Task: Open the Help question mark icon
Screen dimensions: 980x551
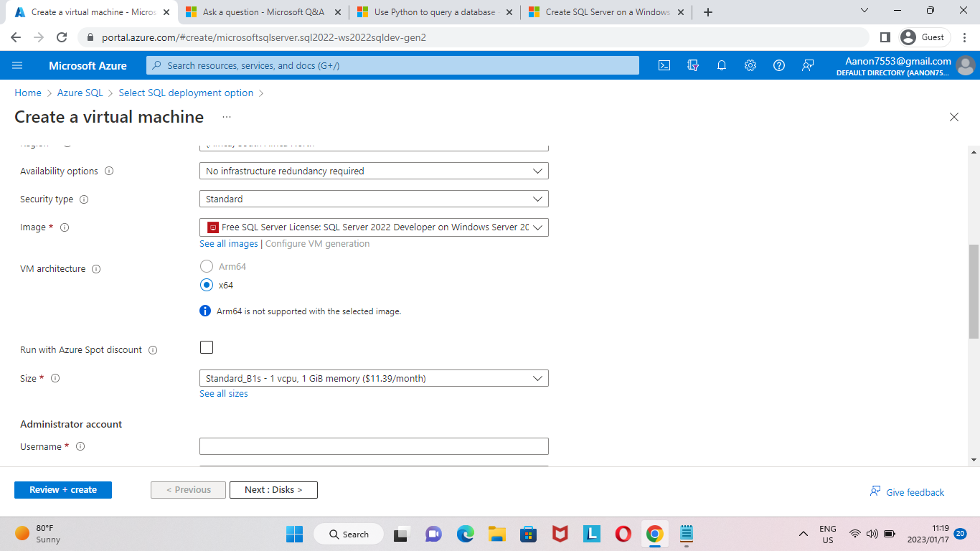Action: coord(779,65)
